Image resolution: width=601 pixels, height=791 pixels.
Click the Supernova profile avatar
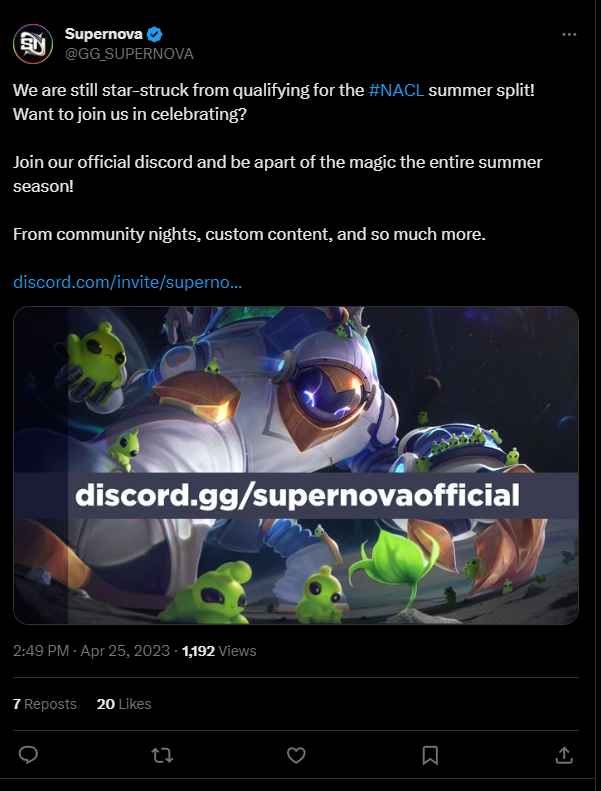tap(33, 44)
